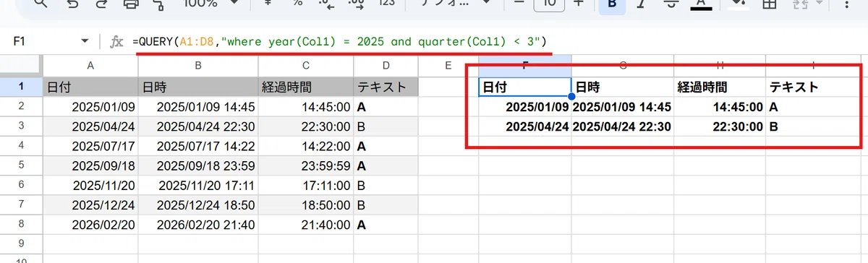
Task: Click the QUERY formula in the formula bar
Action: click(340, 41)
